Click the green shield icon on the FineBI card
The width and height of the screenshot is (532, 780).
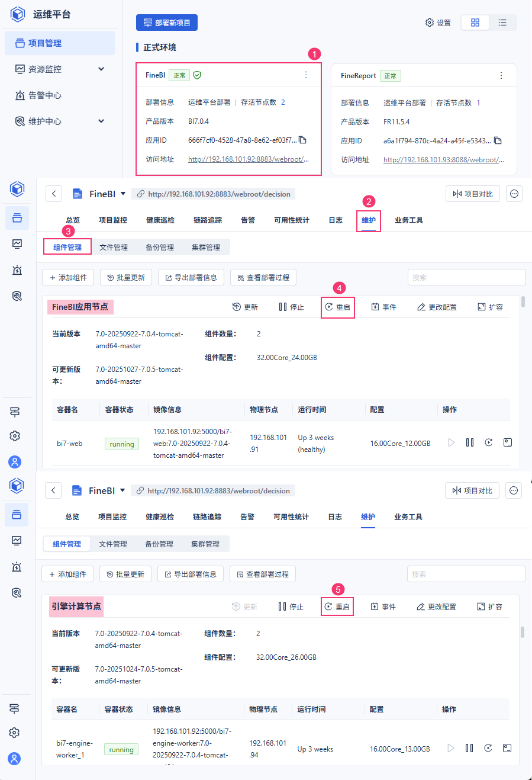point(198,75)
